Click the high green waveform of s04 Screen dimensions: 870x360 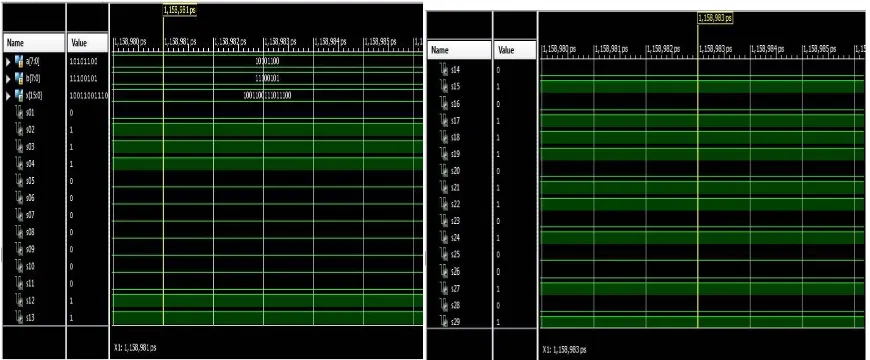point(266,164)
